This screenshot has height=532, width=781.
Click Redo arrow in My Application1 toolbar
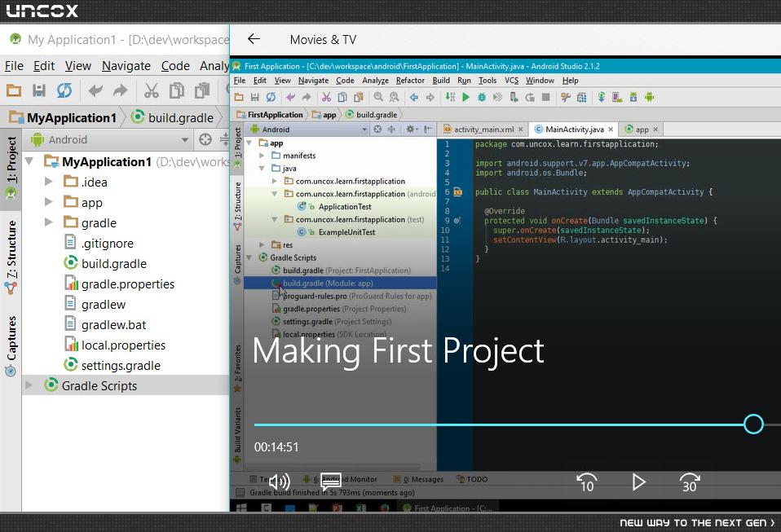point(120,90)
